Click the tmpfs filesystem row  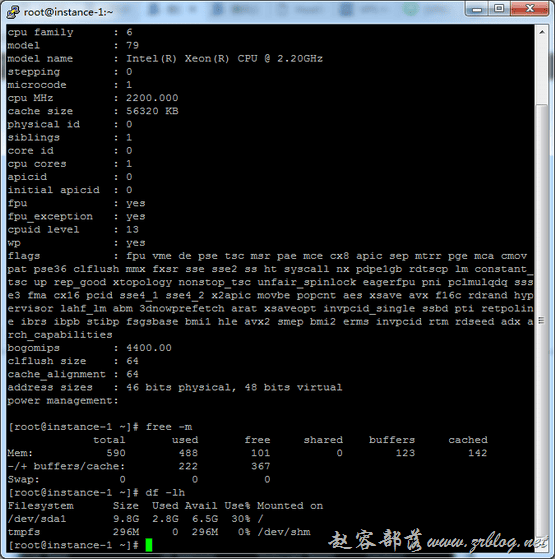[x=159, y=532]
